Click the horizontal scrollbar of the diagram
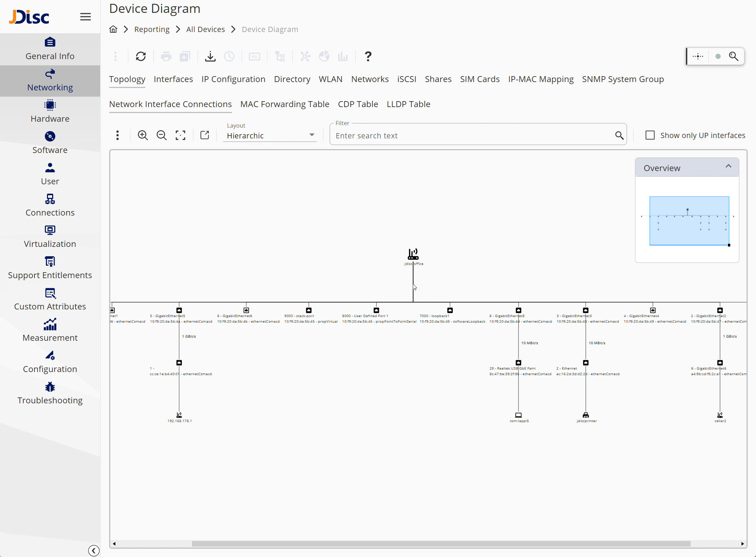Screen dimensions: 756x557 point(441,544)
